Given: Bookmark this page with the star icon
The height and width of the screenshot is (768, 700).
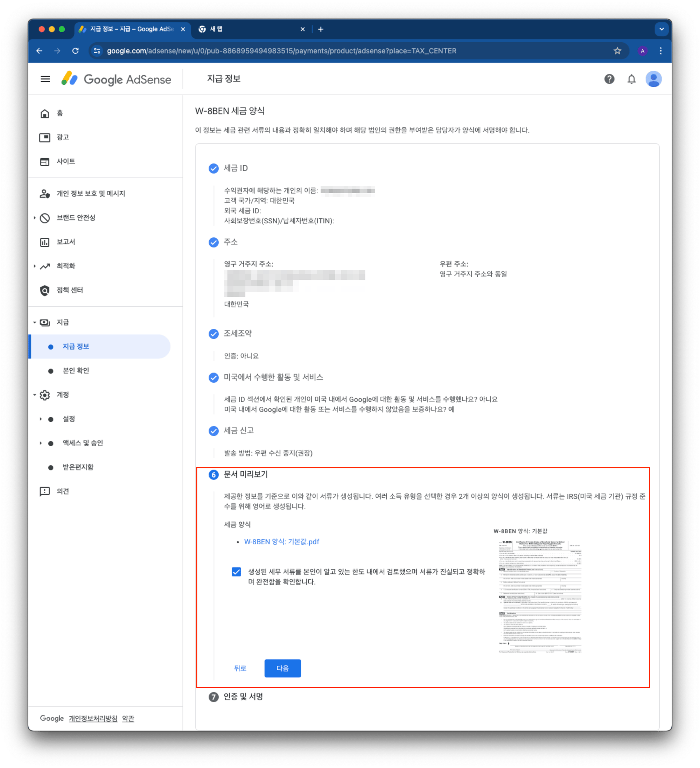Looking at the screenshot, I should tap(617, 51).
